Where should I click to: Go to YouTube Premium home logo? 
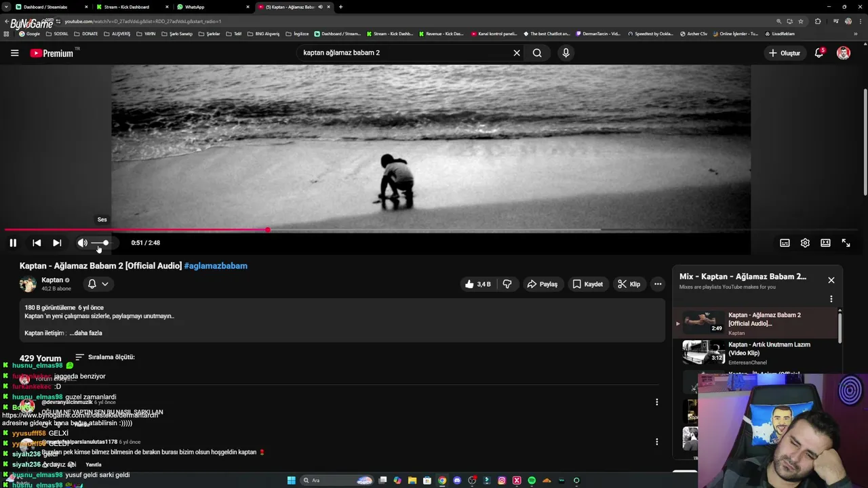pyautogui.click(x=52, y=53)
